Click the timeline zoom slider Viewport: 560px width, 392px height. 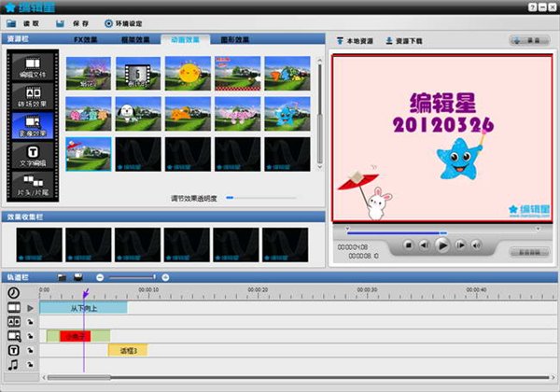133,277
